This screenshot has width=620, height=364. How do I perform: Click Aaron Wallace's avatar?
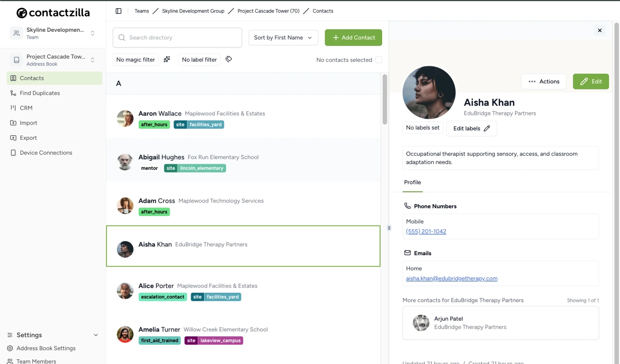(125, 118)
